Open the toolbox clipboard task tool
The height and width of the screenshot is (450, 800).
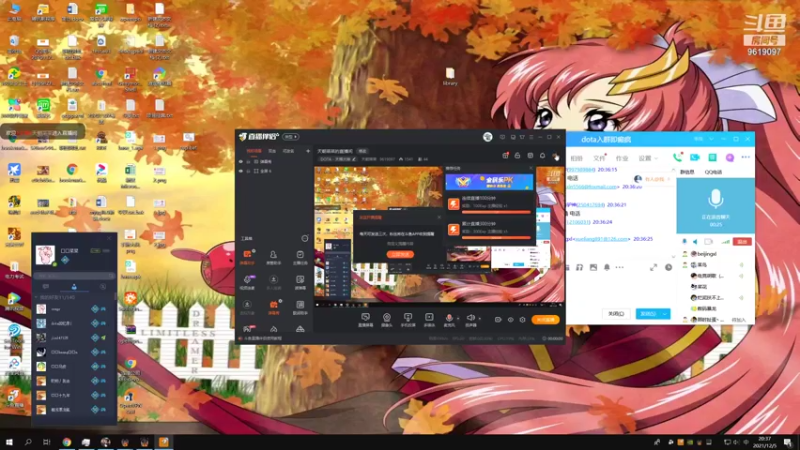point(300,257)
